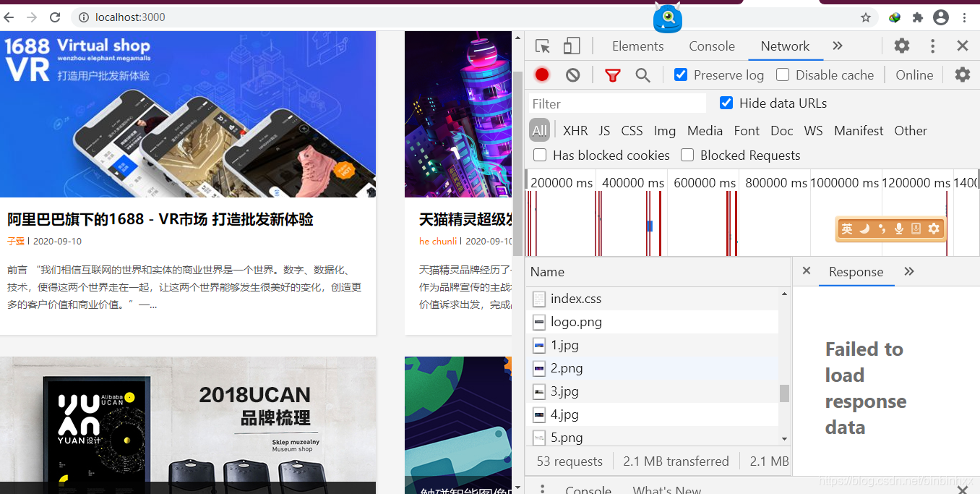This screenshot has height=494, width=980.
Task: Open the What's New drawer tab
Action: (x=667, y=490)
